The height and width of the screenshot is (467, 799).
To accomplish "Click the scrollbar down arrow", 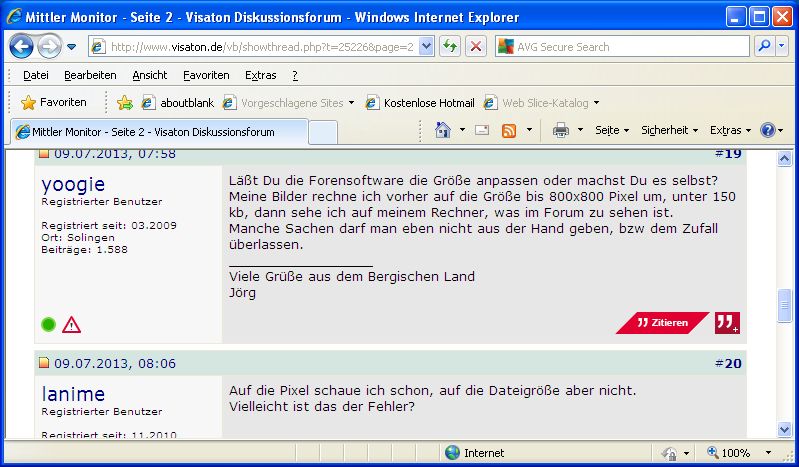I will (784, 429).
